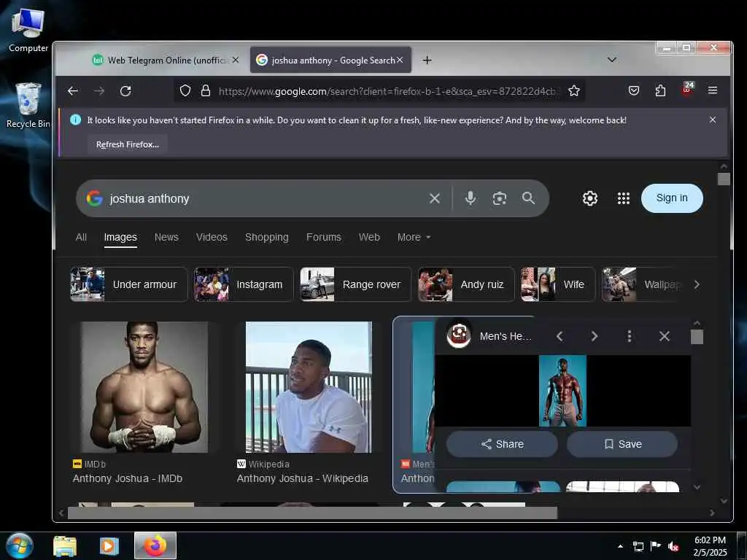Screen dimensions: 747x560
Task: Open the Firefox hamburger application menu
Action: coord(713,90)
